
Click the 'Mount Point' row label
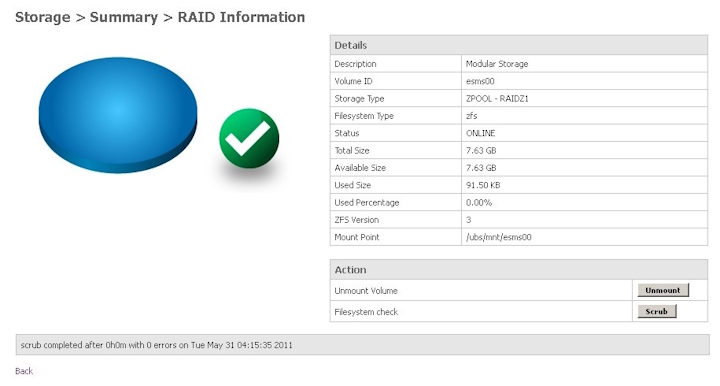(x=357, y=237)
